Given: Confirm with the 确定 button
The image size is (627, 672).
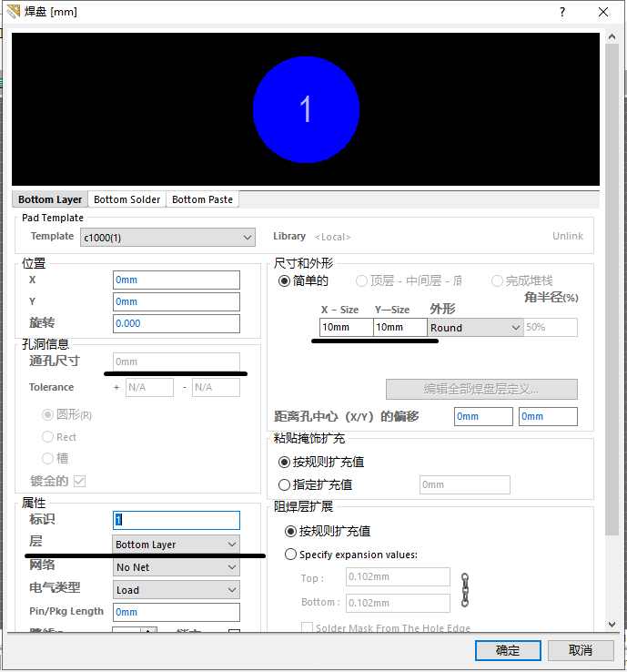Looking at the screenshot, I should [x=508, y=650].
